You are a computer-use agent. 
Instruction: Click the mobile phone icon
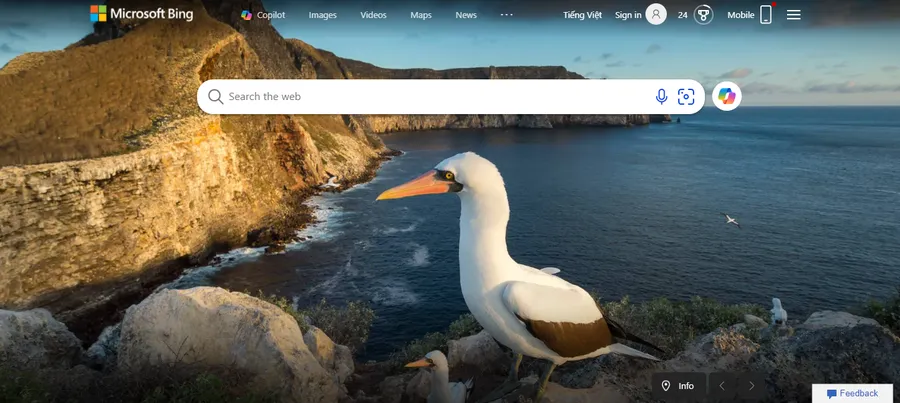coord(766,14)
